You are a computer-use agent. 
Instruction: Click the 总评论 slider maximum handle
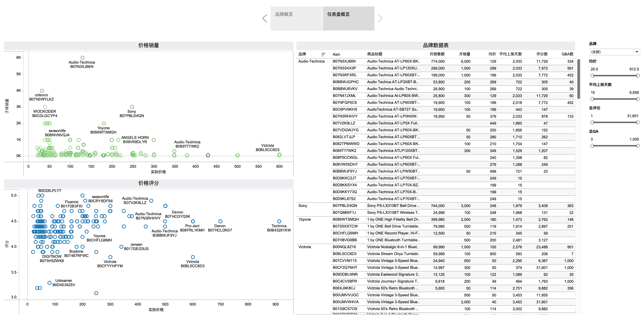tap(638, 122)
